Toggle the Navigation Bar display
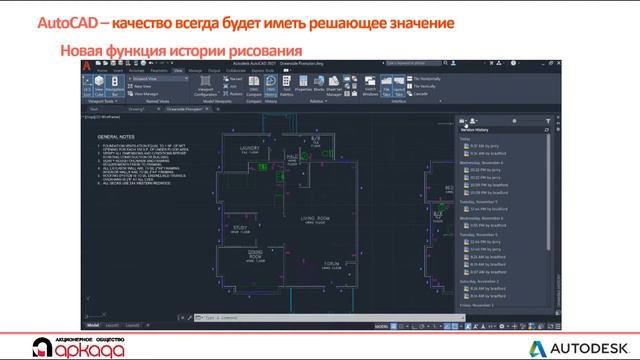Screen dimensions: 640x360 tap(115, 86)
